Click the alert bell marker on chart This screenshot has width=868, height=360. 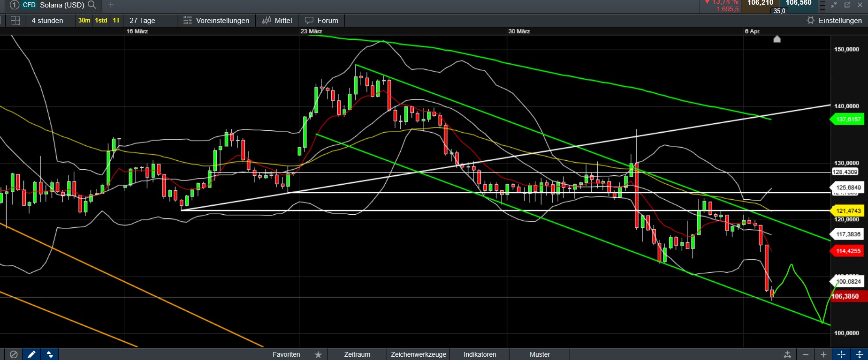[777, 39]
